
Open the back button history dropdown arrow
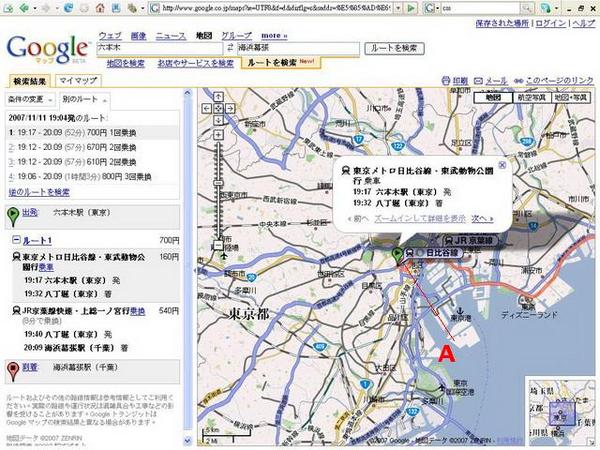pos(35,8)
